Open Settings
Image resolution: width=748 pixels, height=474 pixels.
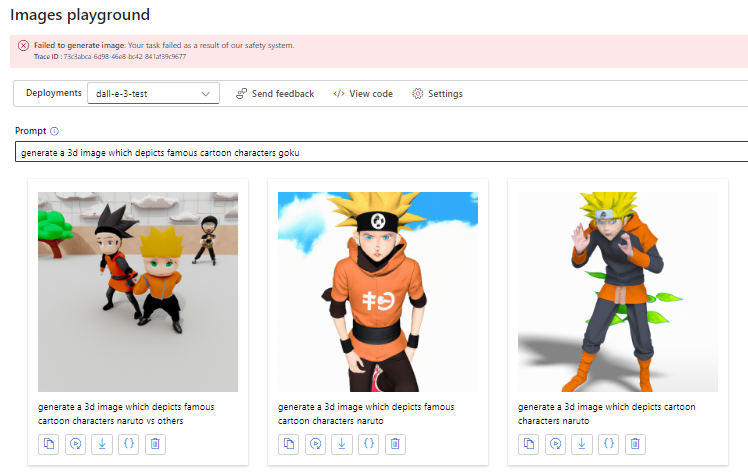437,93
